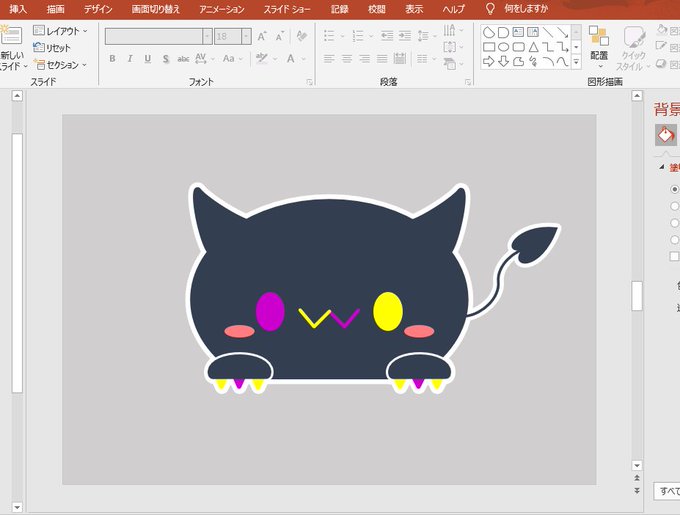Open the レイアウト layout dropdown
680x515 pixels.
(60, 31)
